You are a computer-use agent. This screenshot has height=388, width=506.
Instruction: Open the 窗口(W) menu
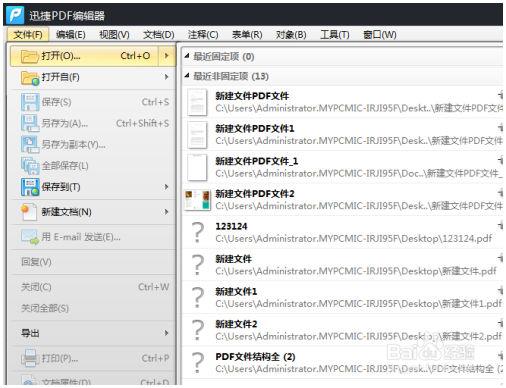coord(380,35)
